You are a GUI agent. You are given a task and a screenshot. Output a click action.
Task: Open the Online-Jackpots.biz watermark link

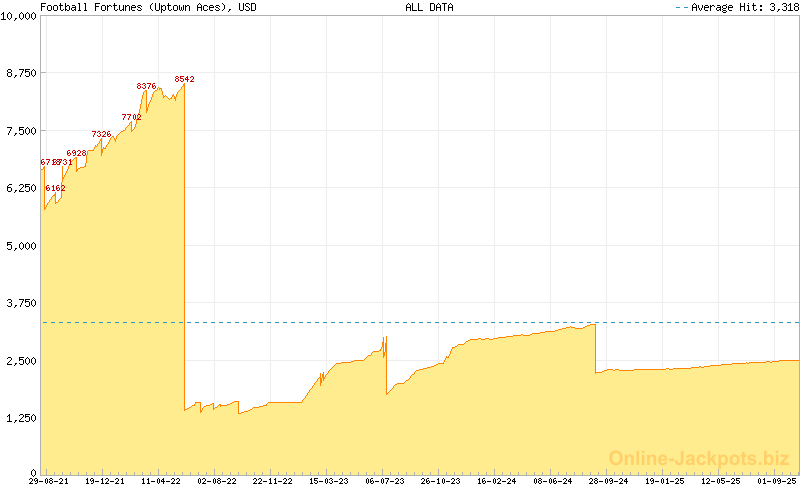(x=695, y=458)
